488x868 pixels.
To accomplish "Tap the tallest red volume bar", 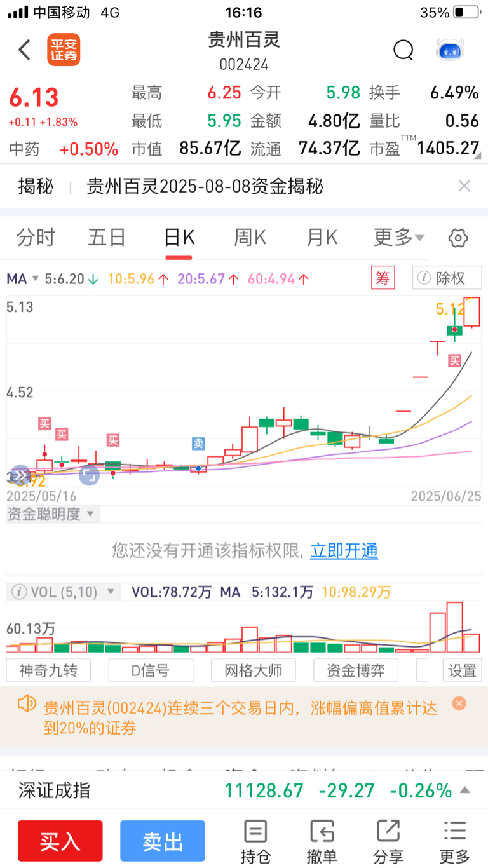I will tap(454, 627).
